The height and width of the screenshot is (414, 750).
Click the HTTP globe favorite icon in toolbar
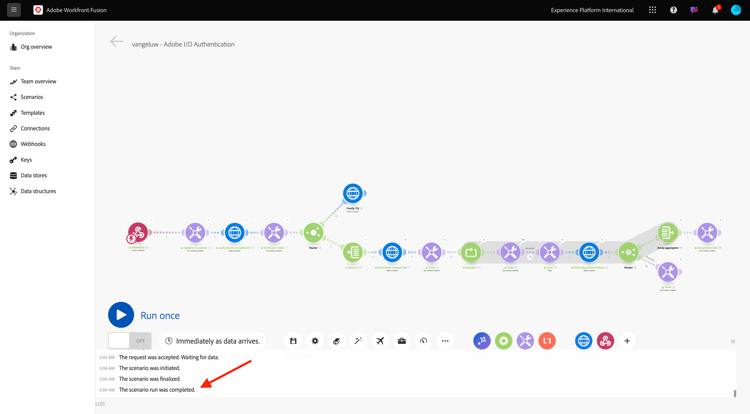coord(584,341)
